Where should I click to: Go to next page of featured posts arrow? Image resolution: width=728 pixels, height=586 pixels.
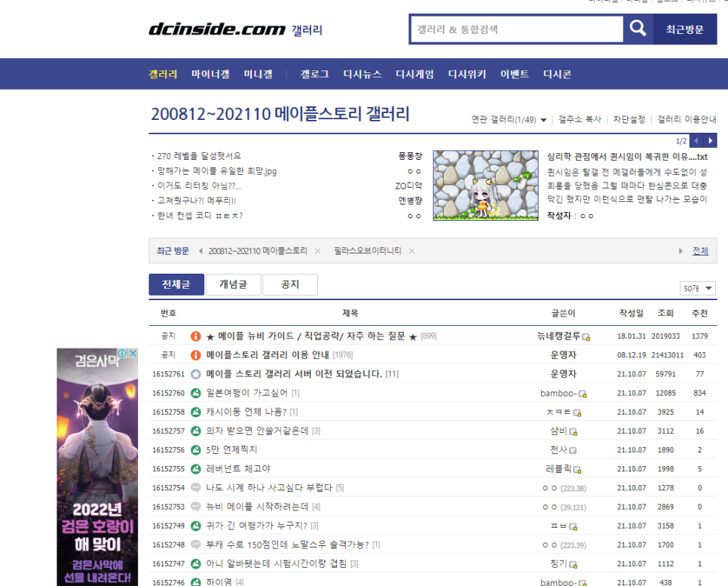pos(711,140)
